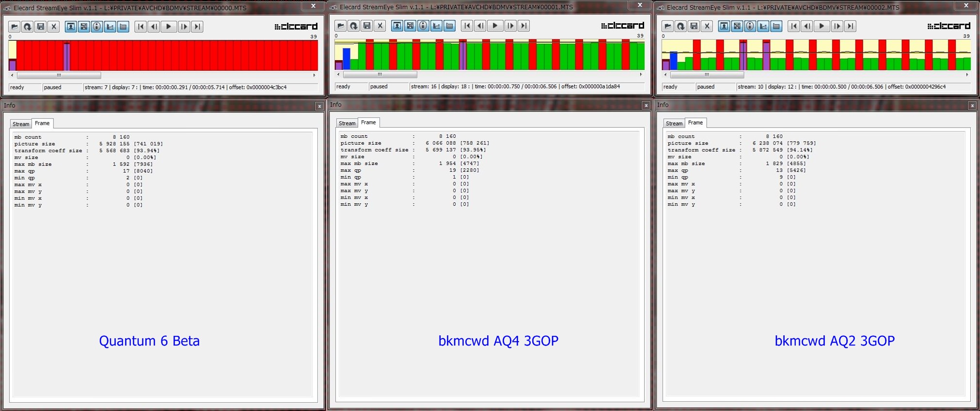The height and width of the screenshot is (411, 980).
Task: Go to last frame in 00001.MTS window
Action: point(523,26)
